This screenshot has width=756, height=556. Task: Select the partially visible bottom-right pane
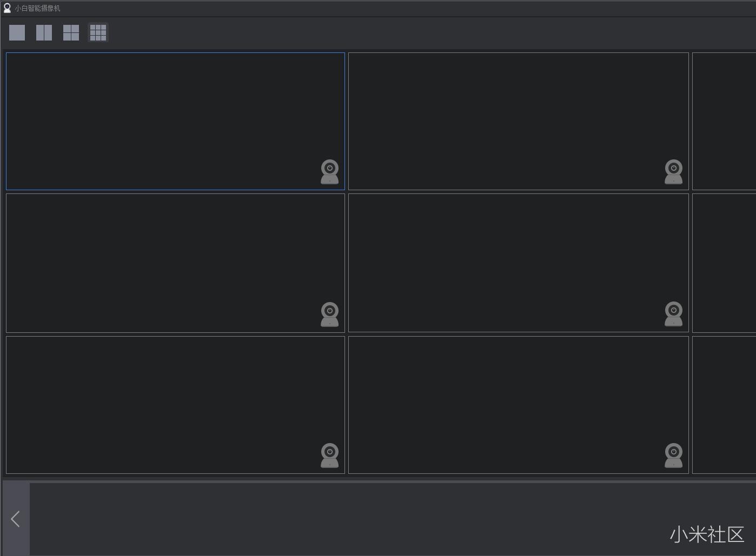[724, 405]
